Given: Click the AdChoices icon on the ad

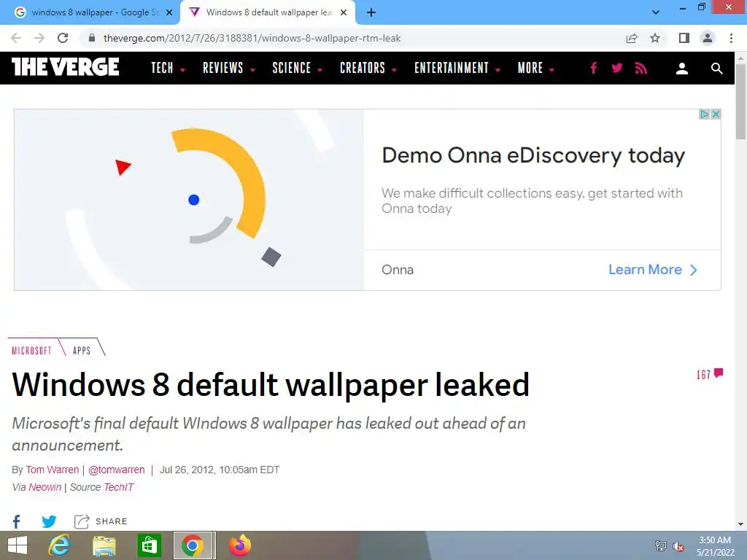Looking at the screenshot, I should pos(704,114).
